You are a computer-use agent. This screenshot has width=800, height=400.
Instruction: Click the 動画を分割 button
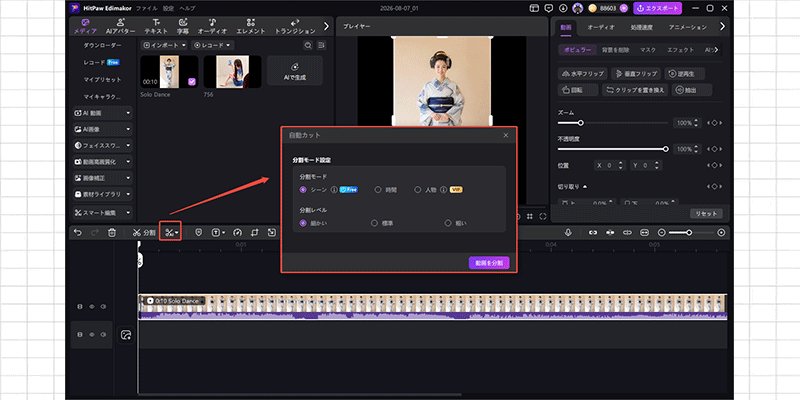[489, 263]
